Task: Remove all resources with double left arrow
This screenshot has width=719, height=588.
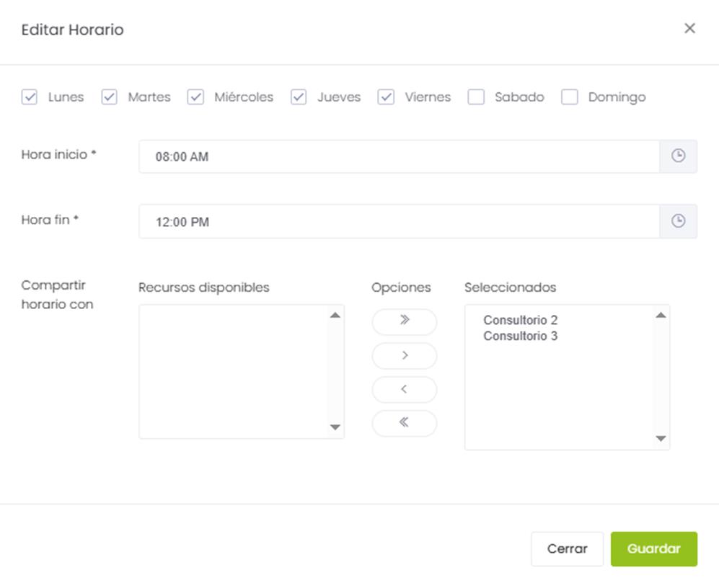Action: (404, 423)
